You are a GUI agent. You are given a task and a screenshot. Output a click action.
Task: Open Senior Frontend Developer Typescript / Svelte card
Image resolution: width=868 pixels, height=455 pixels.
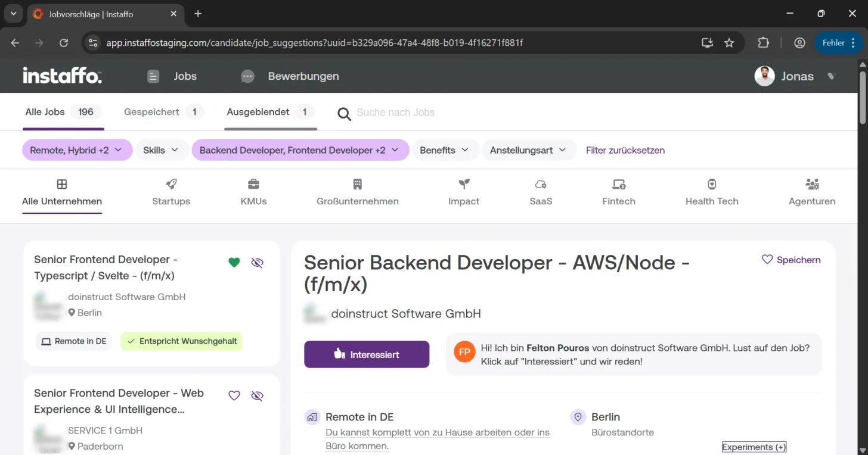point(151,303)
